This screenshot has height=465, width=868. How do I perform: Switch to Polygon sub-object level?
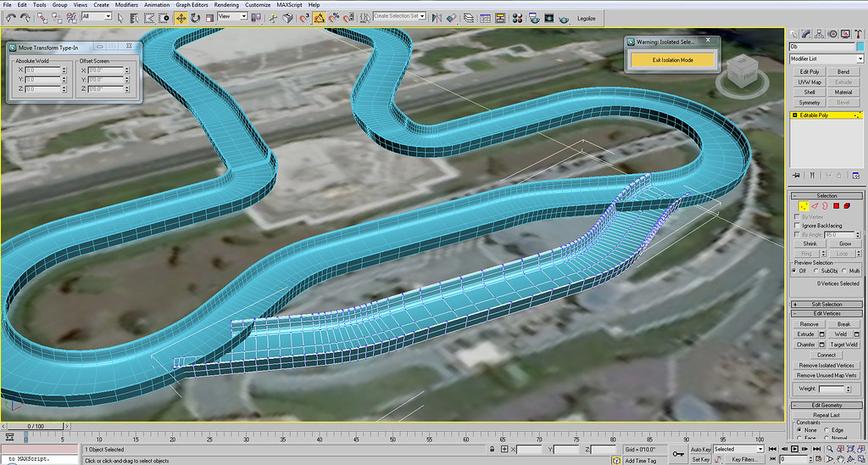click(837, 205)
